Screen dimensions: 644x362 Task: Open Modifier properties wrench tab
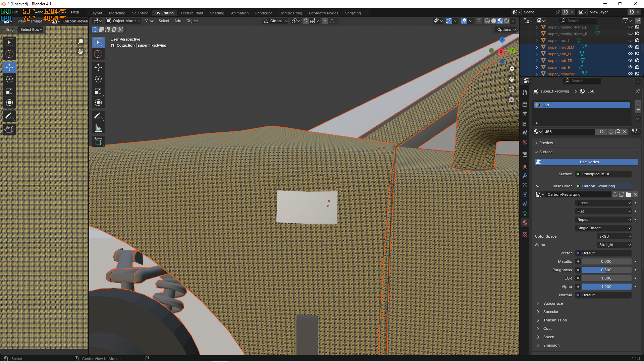(525, 176)
